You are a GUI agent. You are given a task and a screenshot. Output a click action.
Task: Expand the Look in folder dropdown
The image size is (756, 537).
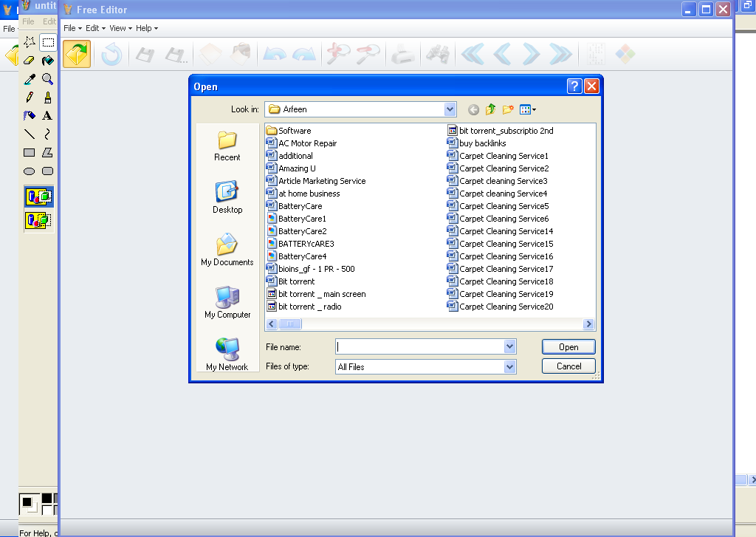(x=450, y=109)
